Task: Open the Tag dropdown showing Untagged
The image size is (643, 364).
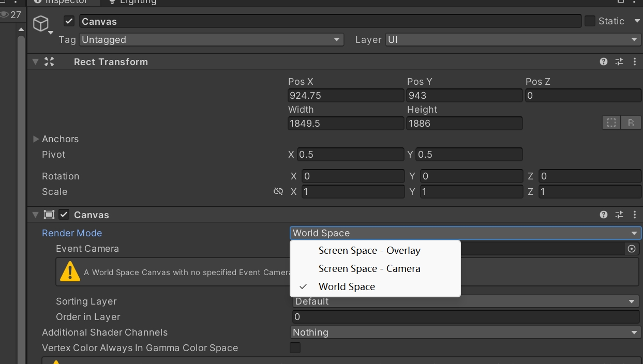Action: pos(211,40)
